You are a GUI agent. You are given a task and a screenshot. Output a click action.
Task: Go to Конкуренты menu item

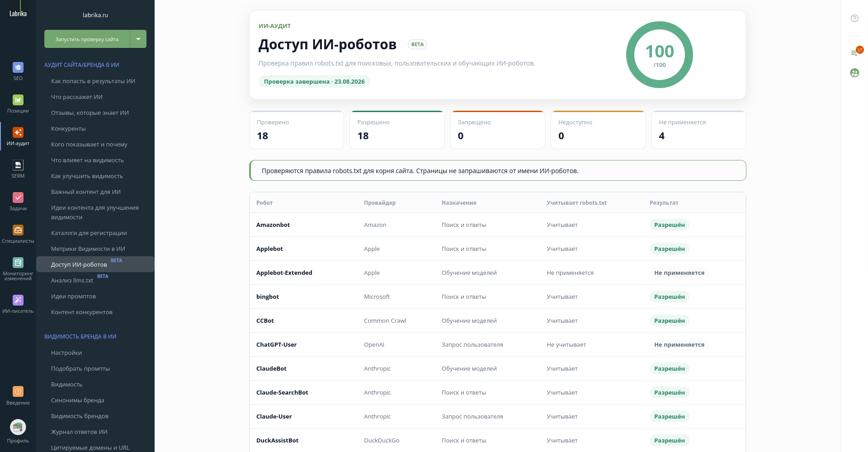click(68, 129)
